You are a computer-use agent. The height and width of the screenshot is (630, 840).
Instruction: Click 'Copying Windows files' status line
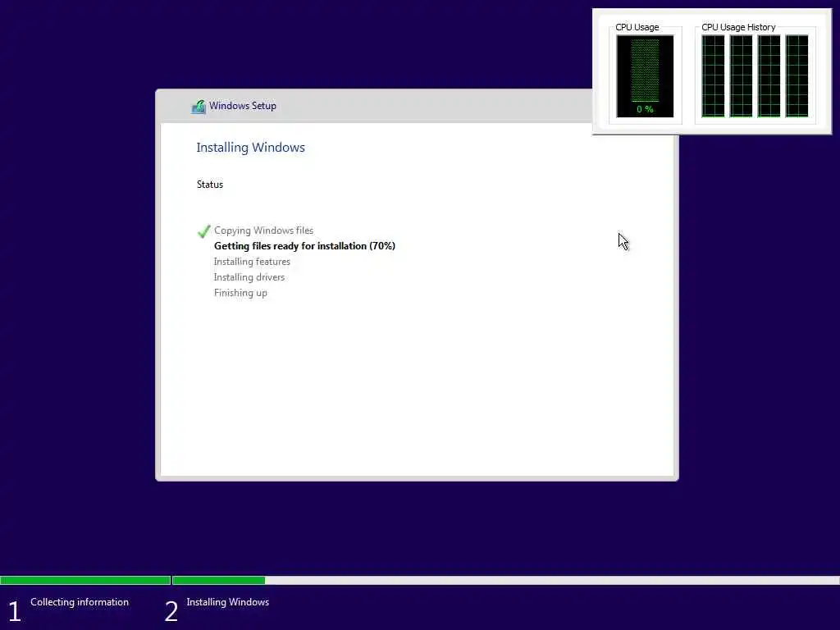pyautogui.click(x=263, y=231)
